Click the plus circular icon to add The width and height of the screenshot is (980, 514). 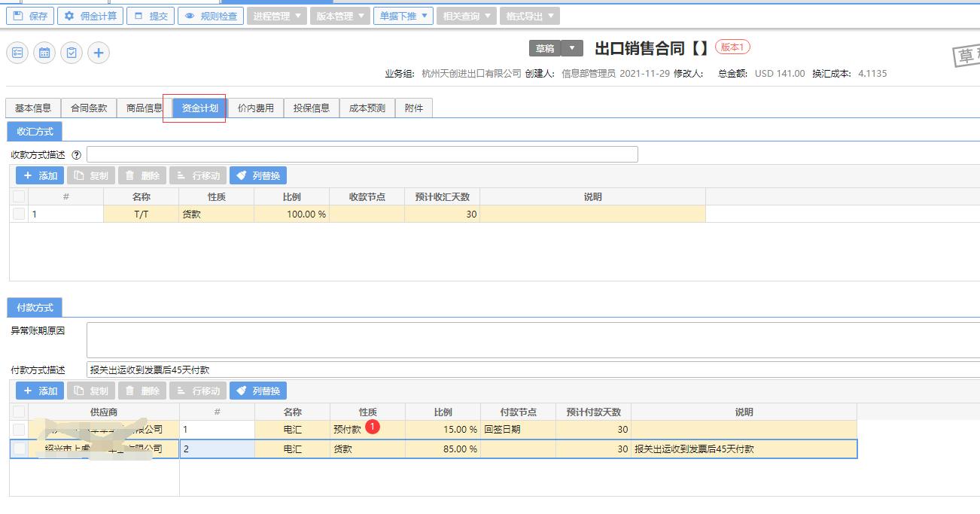(99, 53)
